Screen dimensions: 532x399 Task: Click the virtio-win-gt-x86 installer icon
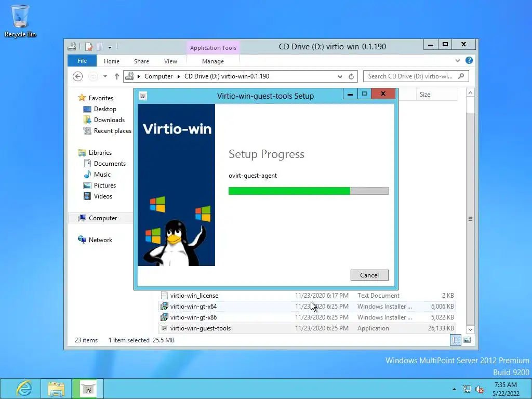pos(164,317)
